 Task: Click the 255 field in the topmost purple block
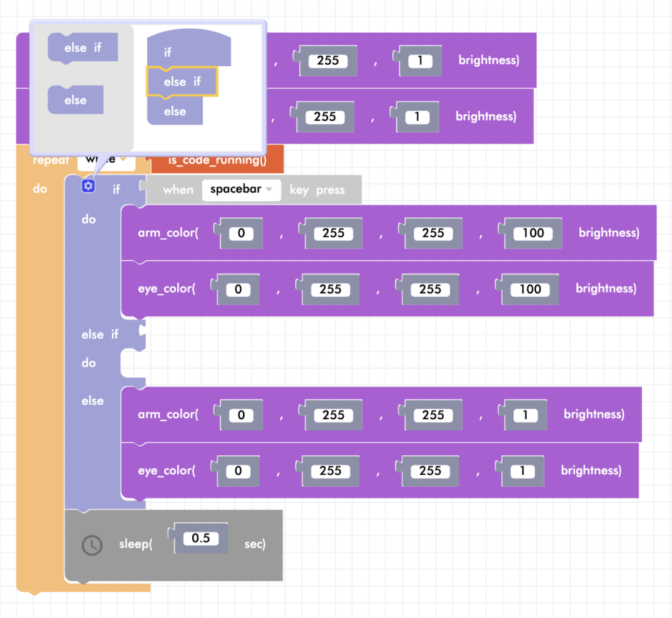pos(327,60)
